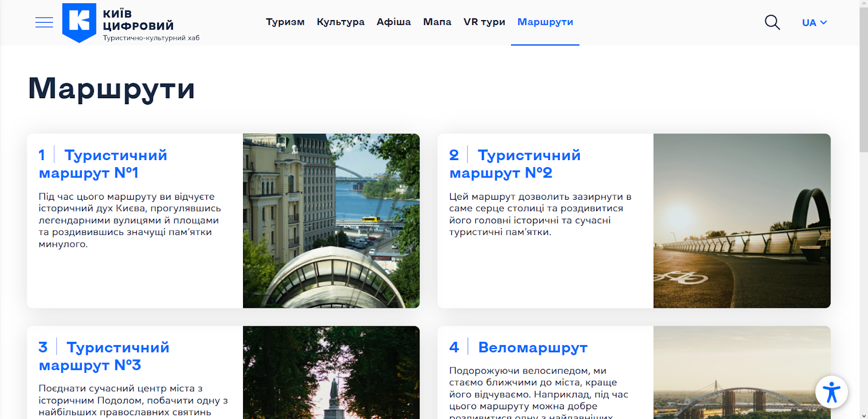View route 3 monument among trees photo

pos(331,372)
